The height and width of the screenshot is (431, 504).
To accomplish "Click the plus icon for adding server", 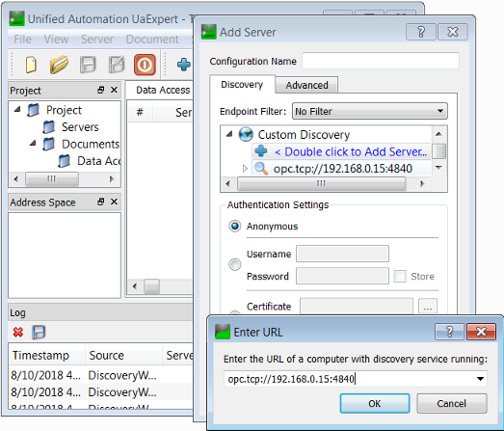I will tap(261, 150).
